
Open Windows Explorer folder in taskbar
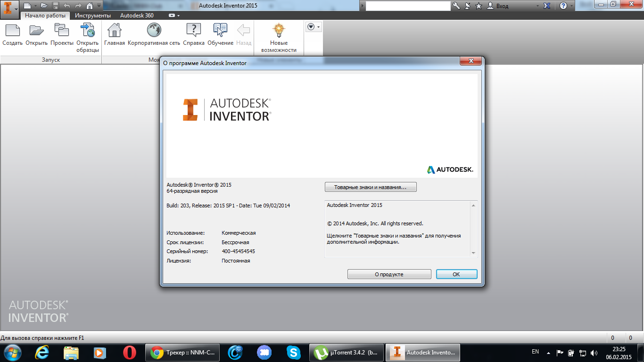click(71, 352)
